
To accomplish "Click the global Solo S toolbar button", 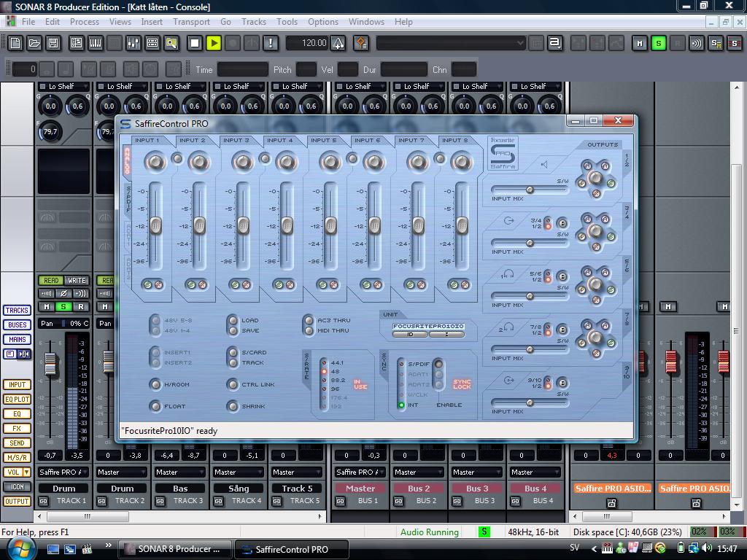I will pos(659,43).
